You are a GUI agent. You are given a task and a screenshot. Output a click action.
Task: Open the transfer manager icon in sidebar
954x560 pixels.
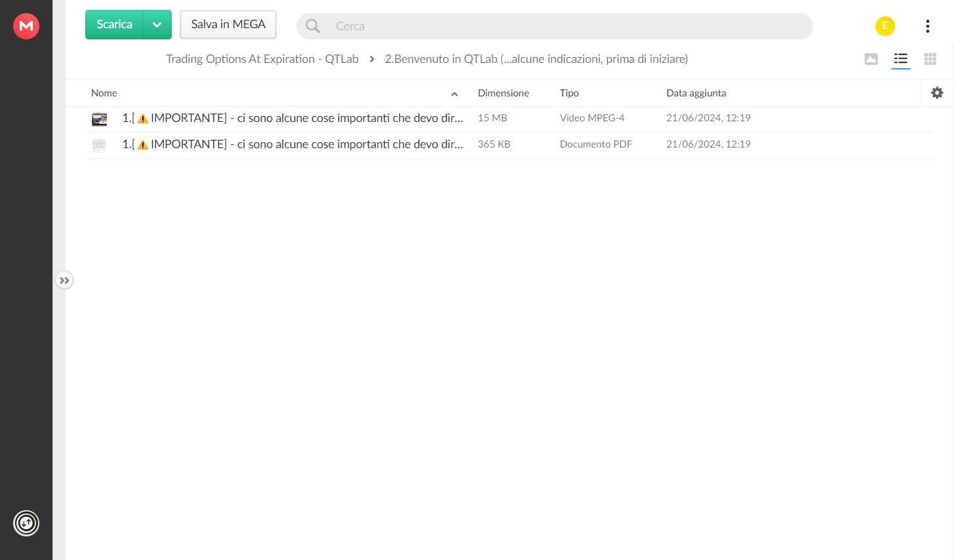click(x=26, y=523)
